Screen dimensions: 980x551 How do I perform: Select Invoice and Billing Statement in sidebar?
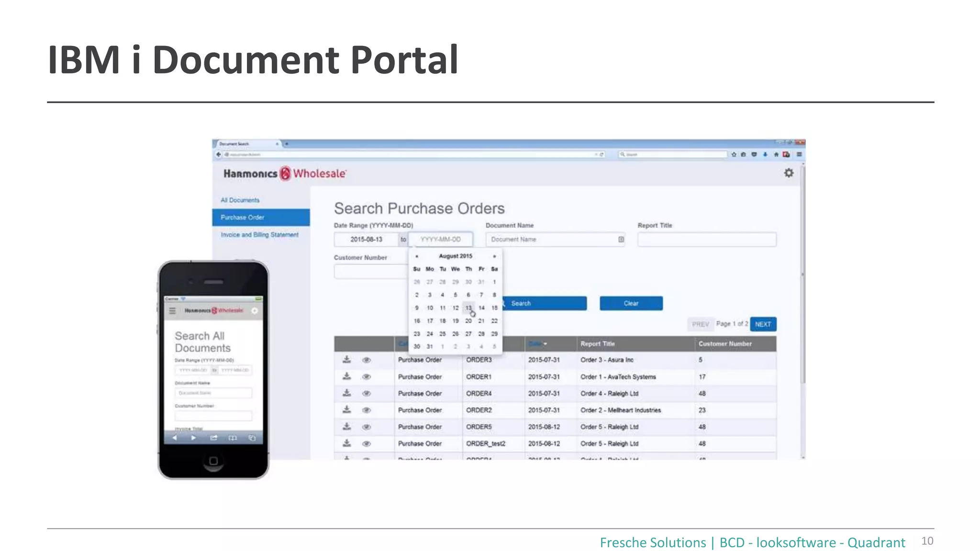(259, 235)
